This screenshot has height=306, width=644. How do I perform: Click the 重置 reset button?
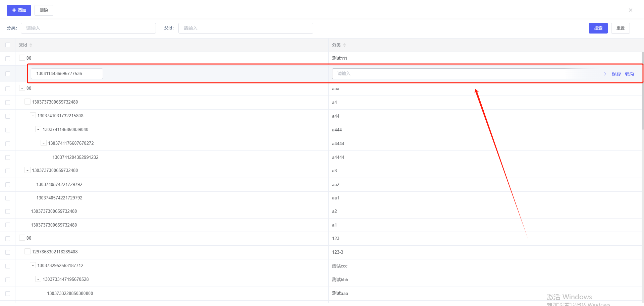coord(620,28)
